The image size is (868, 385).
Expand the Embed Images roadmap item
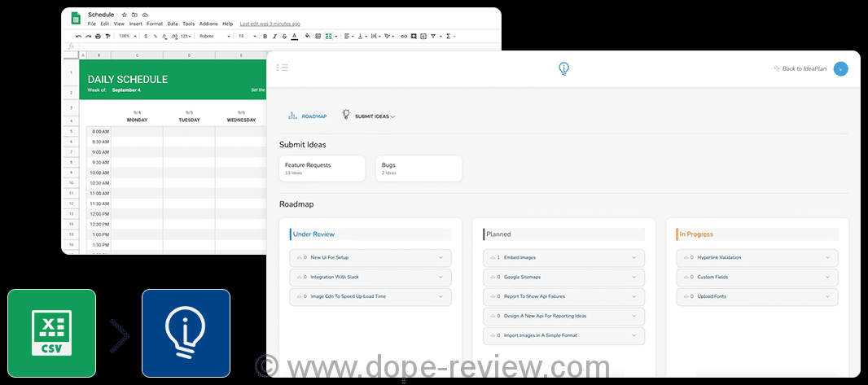(x=563, y=257)
